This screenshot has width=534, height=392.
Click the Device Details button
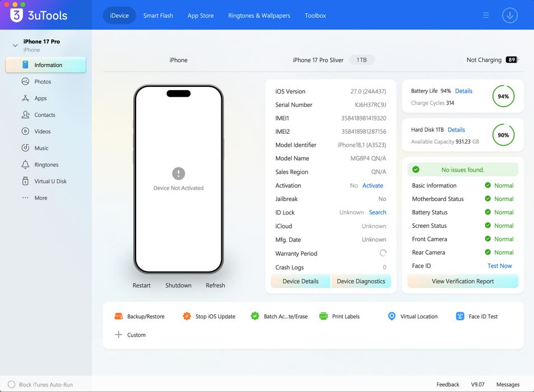point(301,281)
